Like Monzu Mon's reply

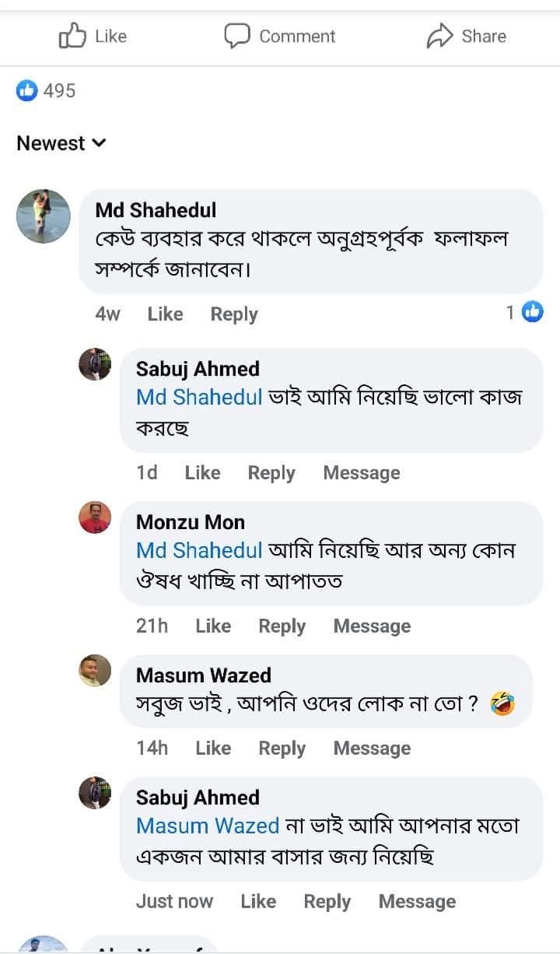213,626
